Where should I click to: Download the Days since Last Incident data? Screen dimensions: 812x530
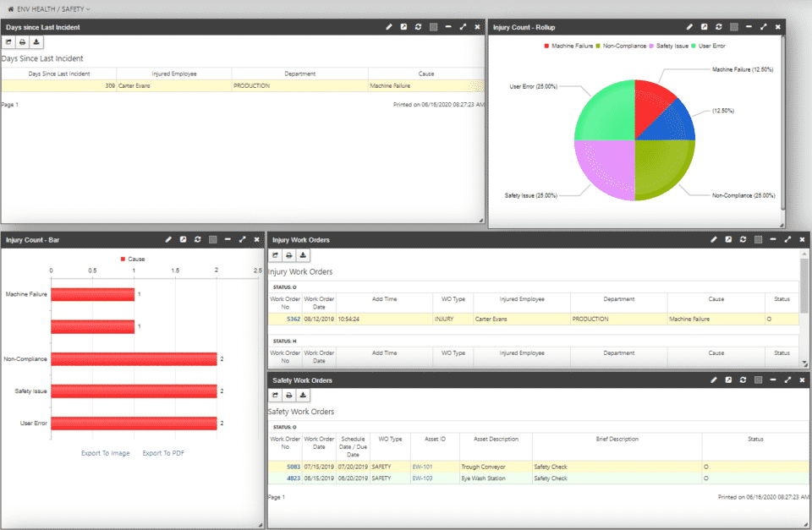[x=36, y=41]
